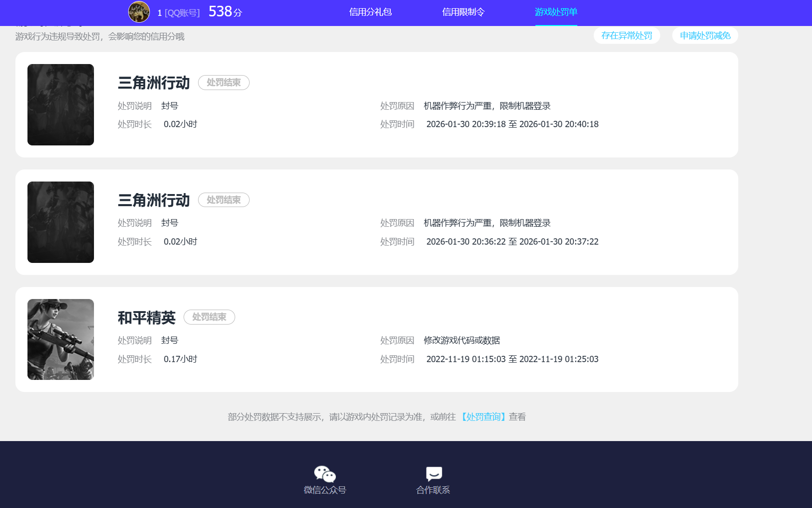
Task: Click the 游戏行为违规导致处罚 notice text
Action: [x=100, y=37]
